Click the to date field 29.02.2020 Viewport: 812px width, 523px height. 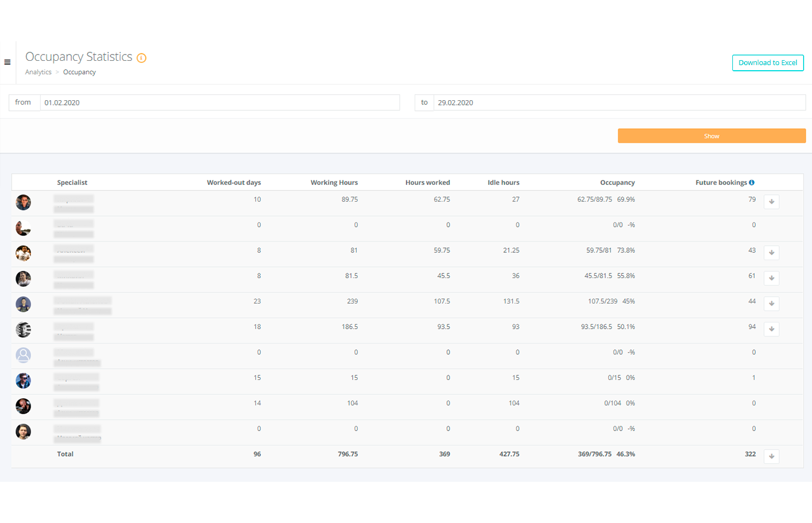click(x=619, y=102)
